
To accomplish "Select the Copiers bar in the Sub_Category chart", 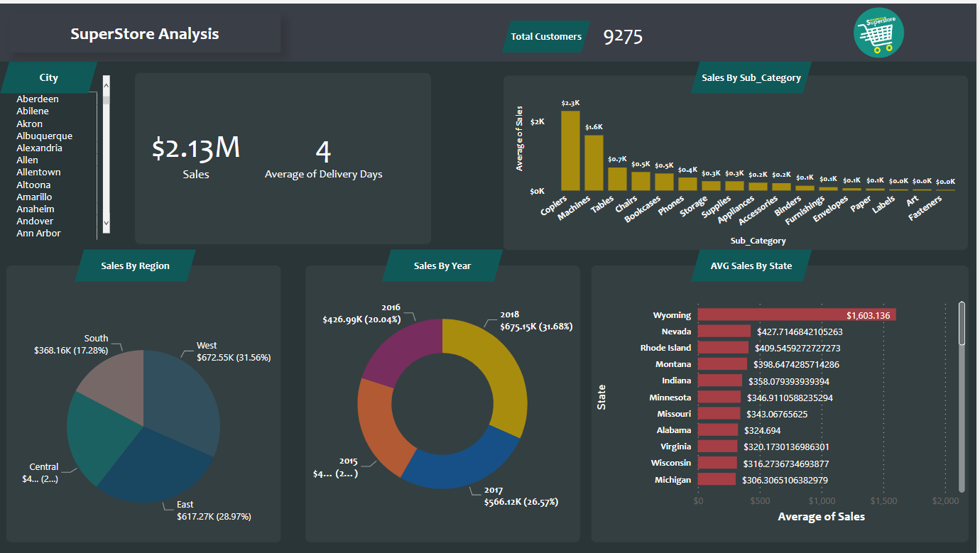I will 570,150.
